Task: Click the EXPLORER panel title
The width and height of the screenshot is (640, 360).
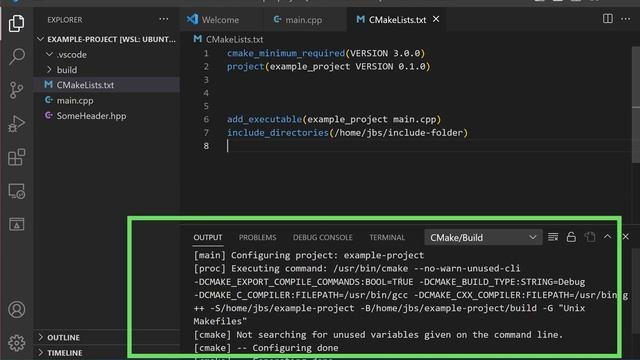Action: coord(64,20)
